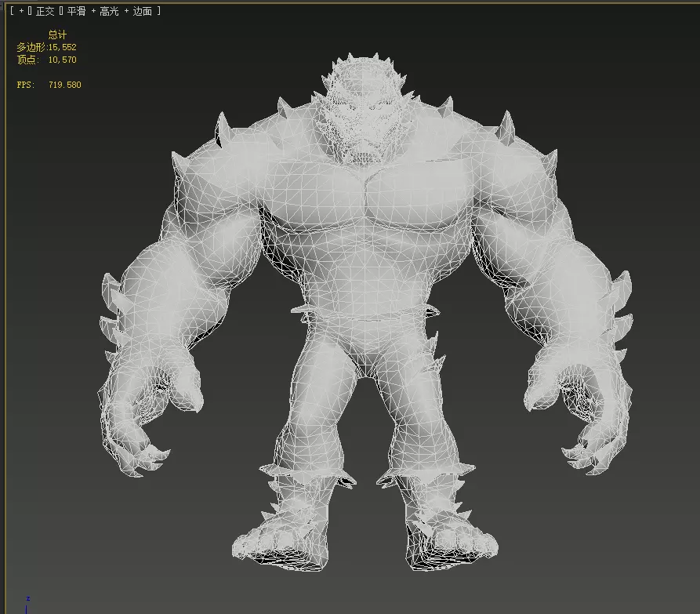
Task: Click the 总计 statistics heading
Action: 57,35
